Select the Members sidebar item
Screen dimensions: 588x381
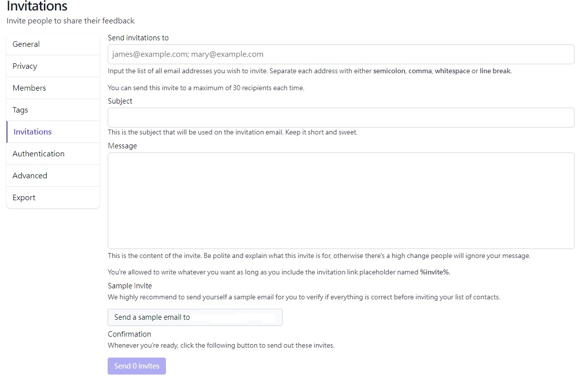pos(28,88)
